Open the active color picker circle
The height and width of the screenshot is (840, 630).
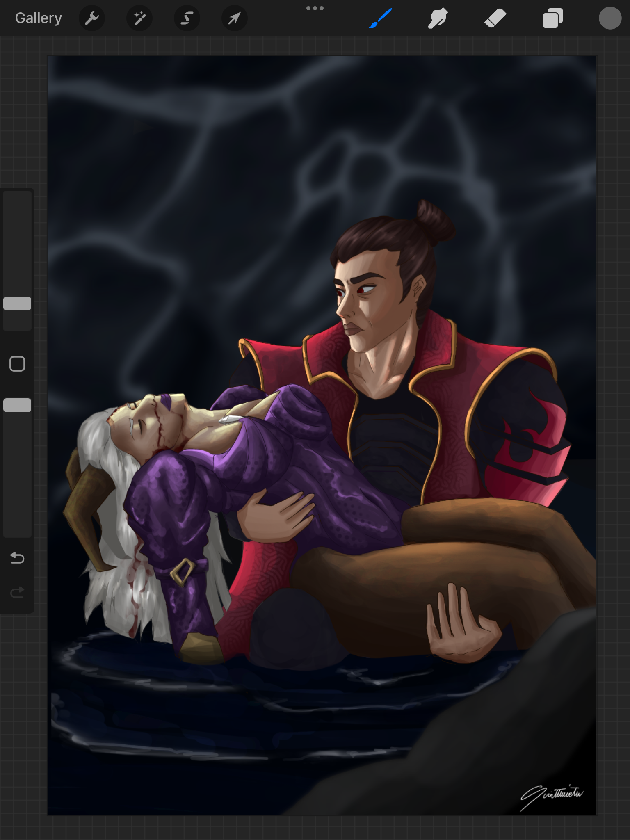click(610, 18)
